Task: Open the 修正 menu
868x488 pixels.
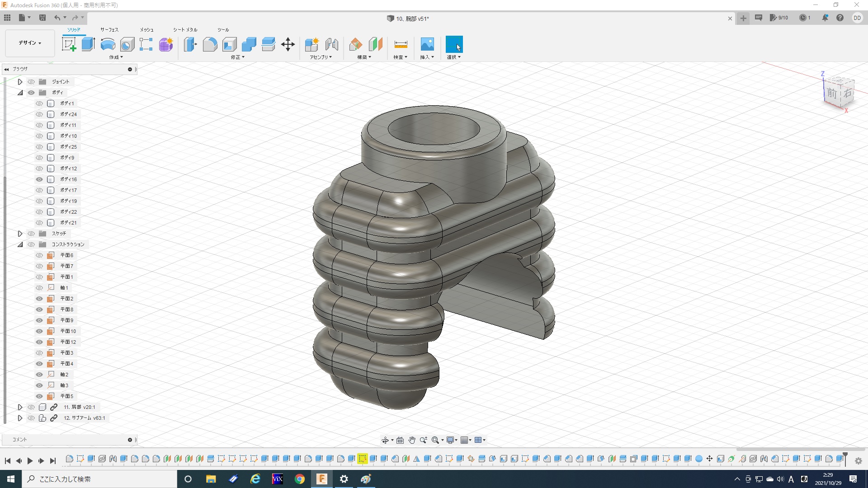Action: (x=237, y=57)
